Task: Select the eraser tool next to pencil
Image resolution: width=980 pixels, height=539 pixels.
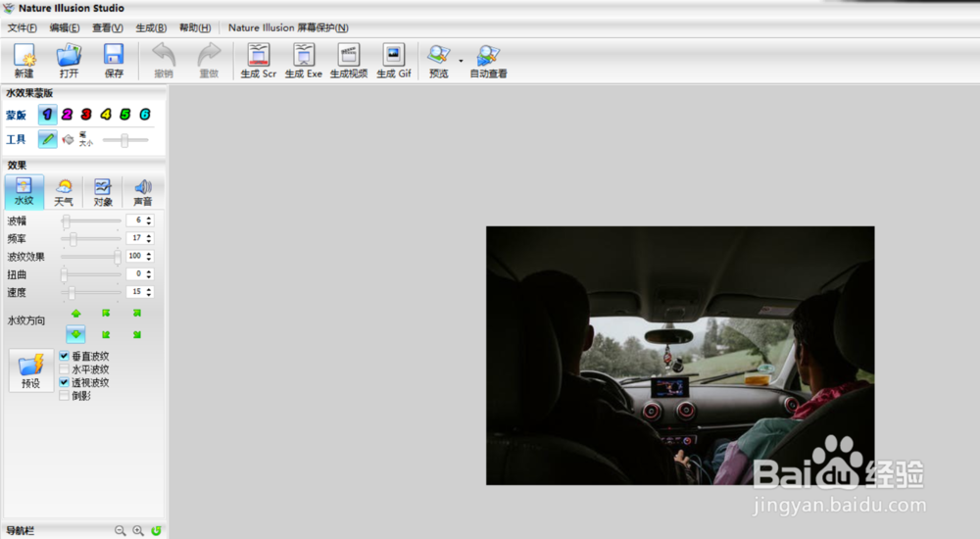Action: coord(68,139)
